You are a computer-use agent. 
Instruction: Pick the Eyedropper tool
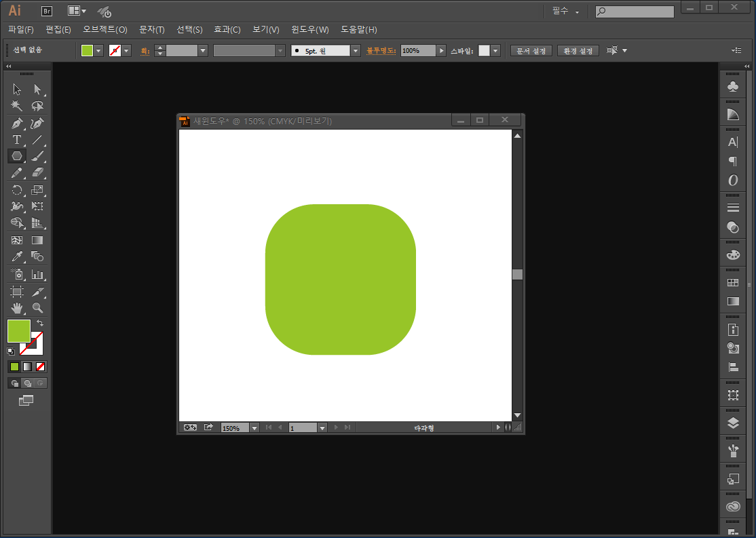[x=17, y=257]
